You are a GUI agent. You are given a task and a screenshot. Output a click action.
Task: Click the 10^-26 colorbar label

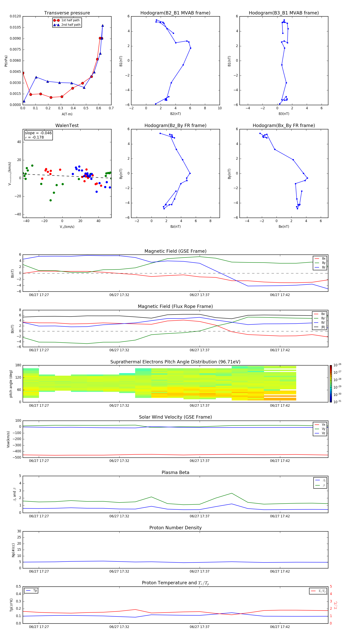[337, 365]
